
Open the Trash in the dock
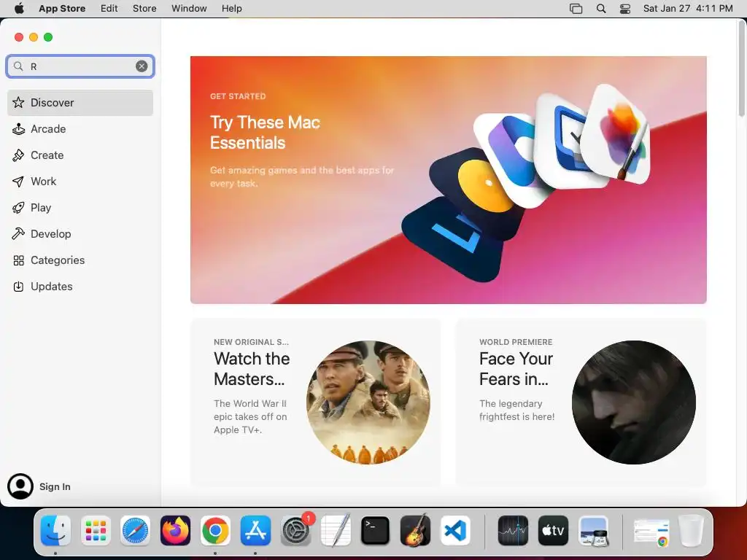click(691, 531)
